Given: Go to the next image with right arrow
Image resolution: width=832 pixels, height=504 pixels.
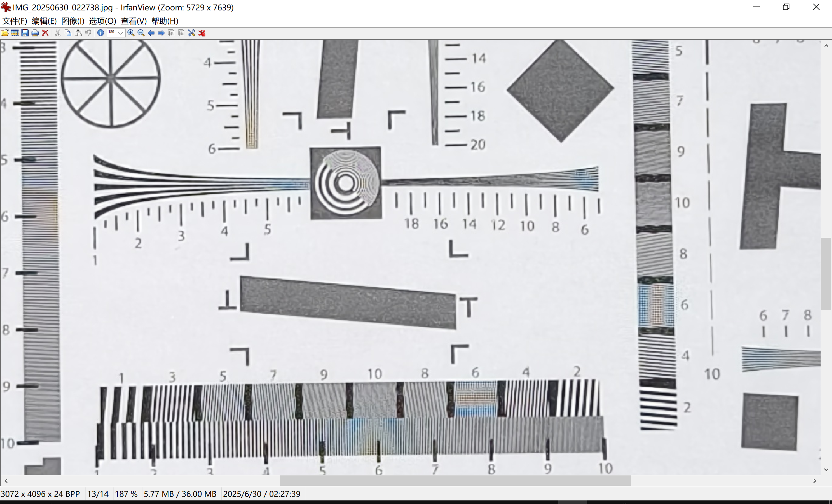Looking at the screenshot, I should 161,33.
